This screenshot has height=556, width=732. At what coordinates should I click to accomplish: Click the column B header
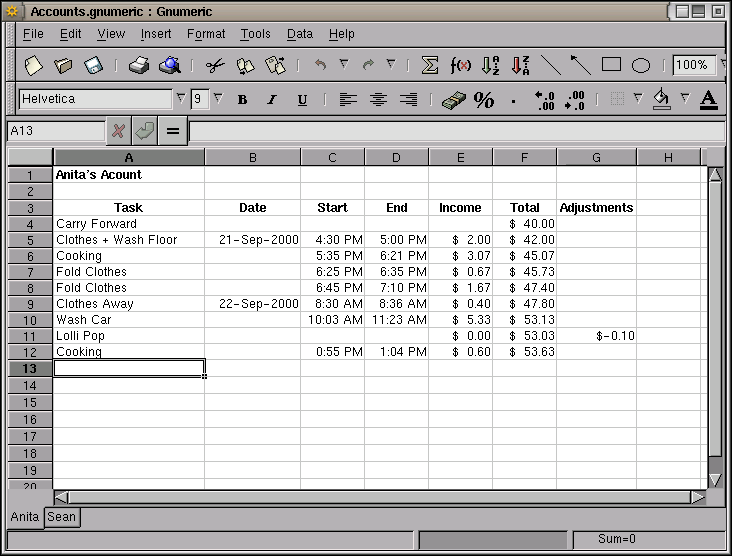pyautogui.click(x=252, y=157)
